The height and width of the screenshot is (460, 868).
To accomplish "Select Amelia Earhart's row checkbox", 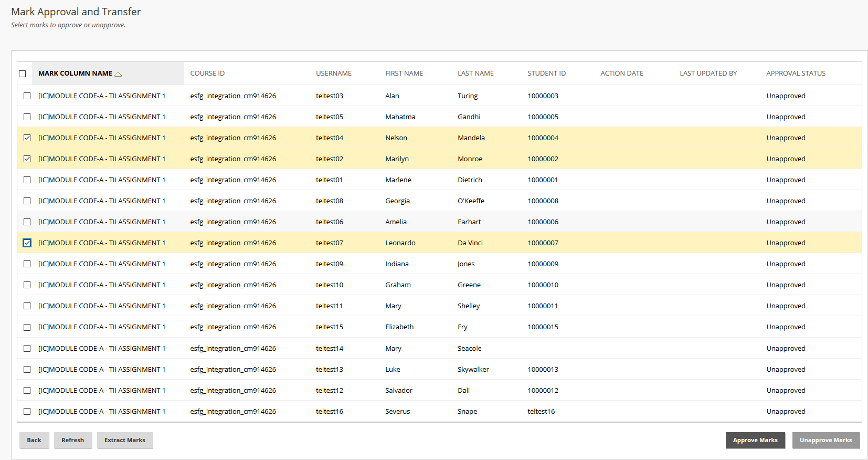I will (x=27, y=222).
